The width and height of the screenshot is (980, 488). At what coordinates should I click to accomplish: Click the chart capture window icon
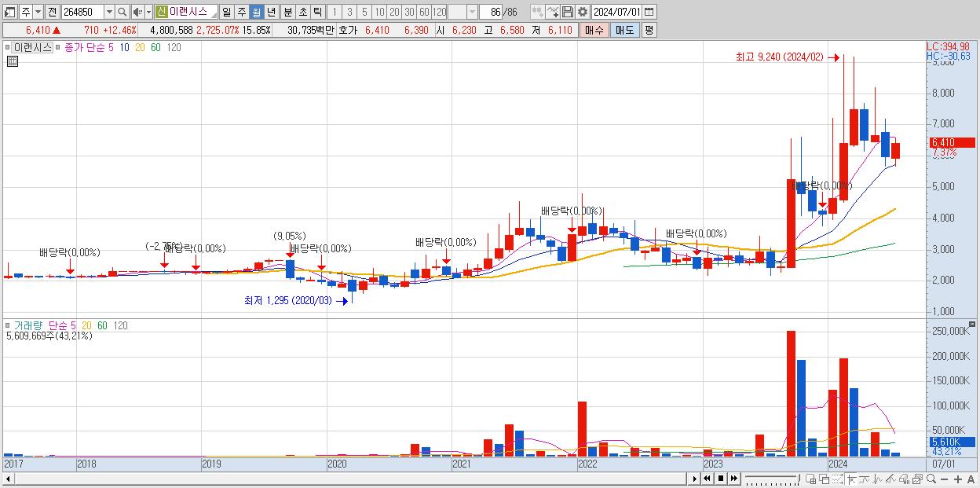917,479
